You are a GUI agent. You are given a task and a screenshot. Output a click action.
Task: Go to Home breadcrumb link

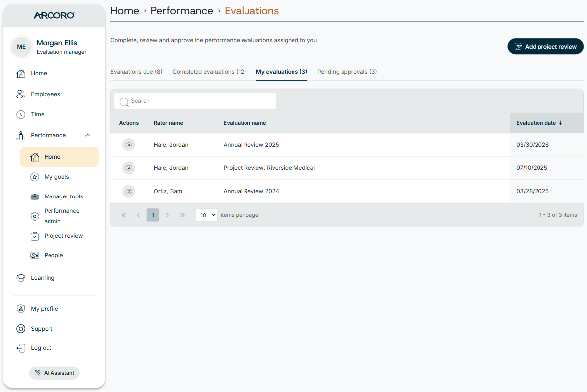coord(125,11)
